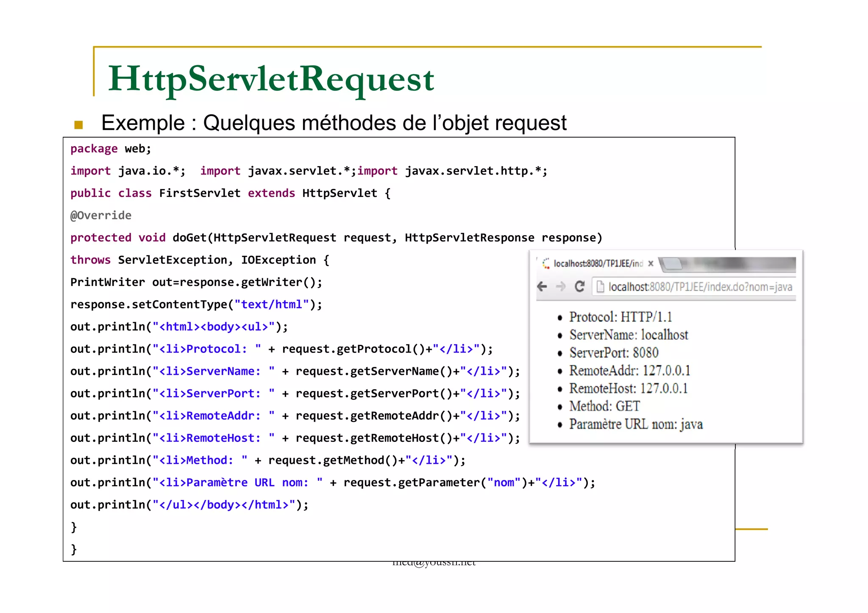Click the code line "package web;"
The width and height of the screenshot is (868, 613).
point(111,149)
